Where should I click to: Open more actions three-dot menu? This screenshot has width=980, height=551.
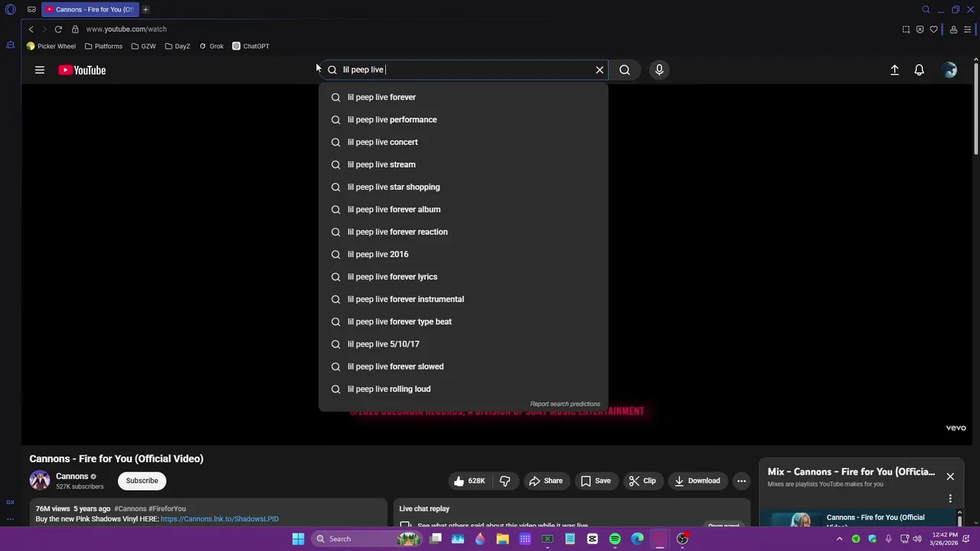point(741,481)
